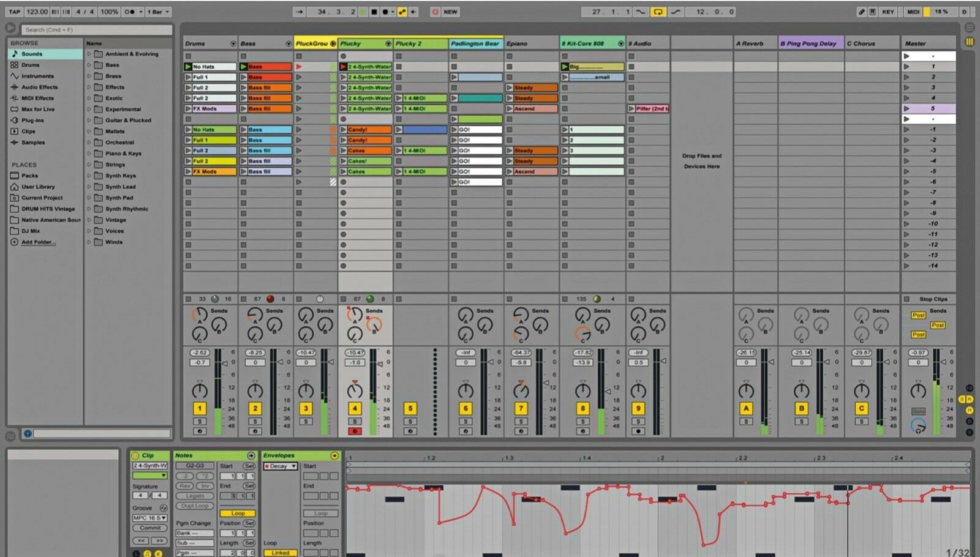Click the transport stop button
Image resolution: width=980 pixels, height=557 pixels.
pos(374,12)
